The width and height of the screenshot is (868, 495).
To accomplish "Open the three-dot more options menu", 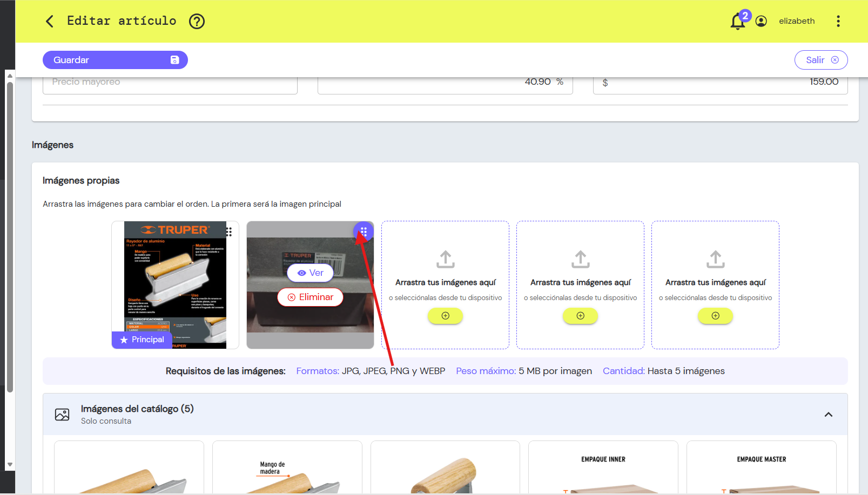I will point(838,21).
